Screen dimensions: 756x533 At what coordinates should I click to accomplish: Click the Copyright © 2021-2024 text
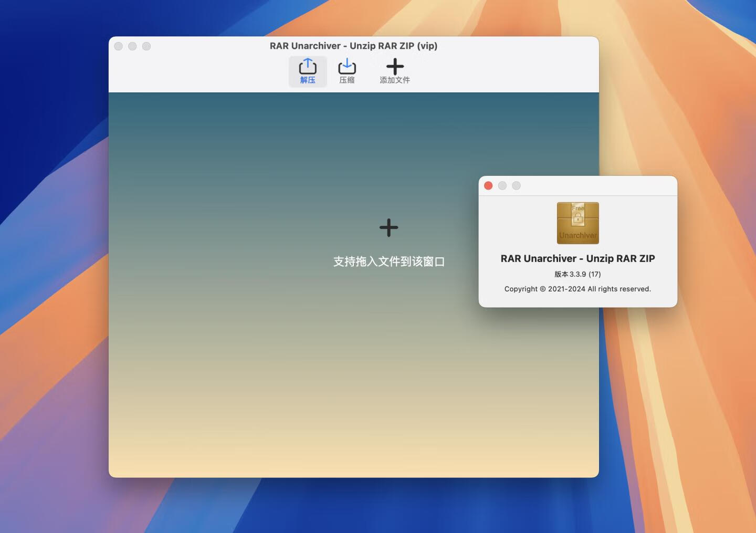coord(577,289)
